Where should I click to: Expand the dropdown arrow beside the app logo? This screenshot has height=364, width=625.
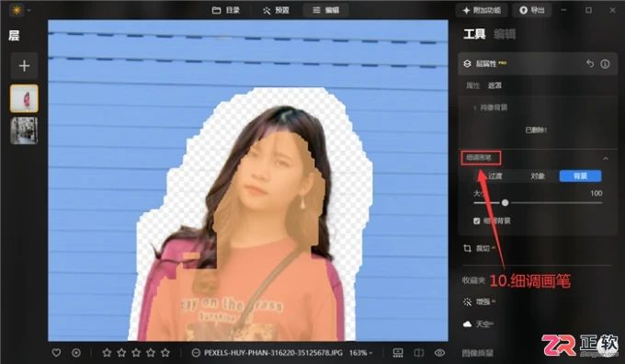[28, 10]
